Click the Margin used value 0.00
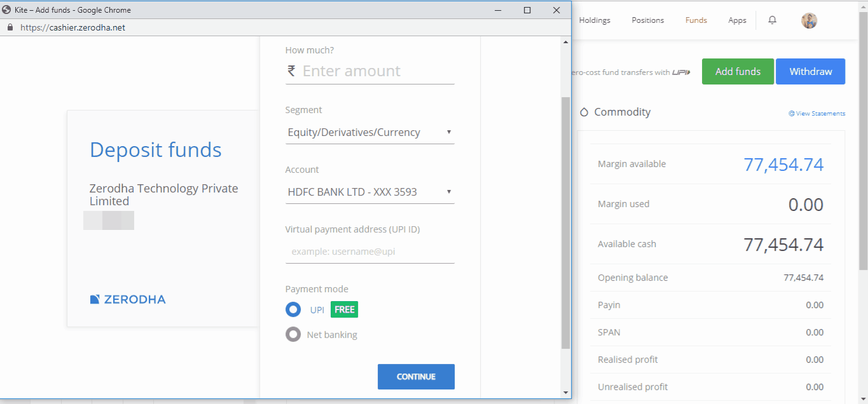This screenshot has width=868, height=404. (x=806, y=205)
